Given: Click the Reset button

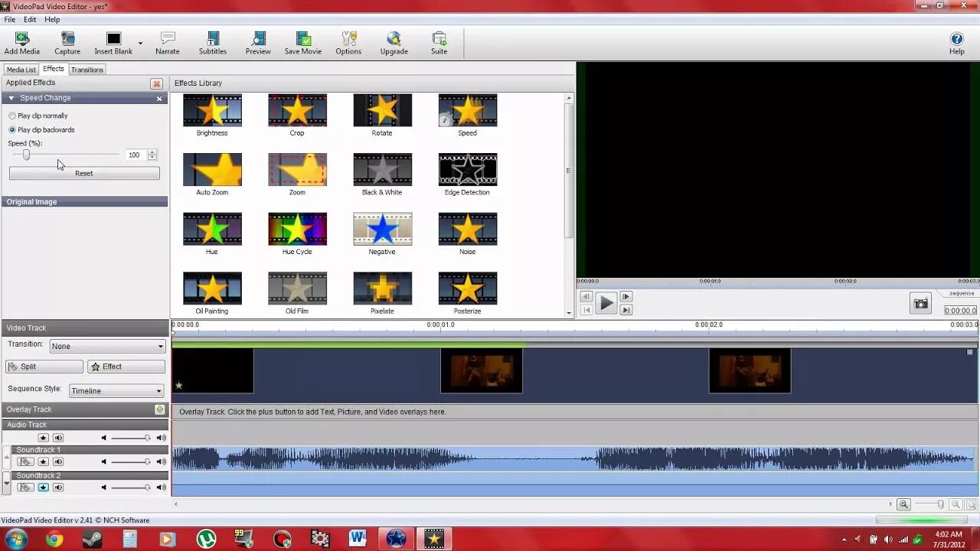Looking at the screenshot, I should coord(84,174).
